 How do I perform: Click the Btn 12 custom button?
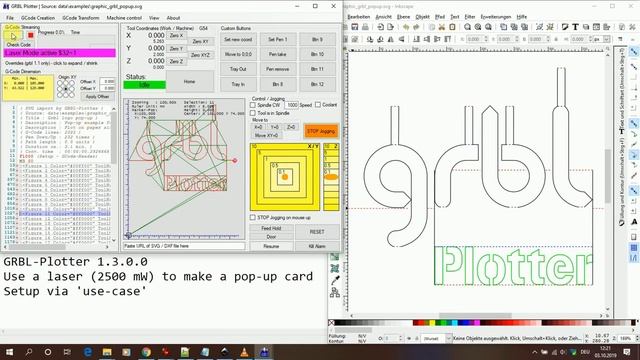click(317, 84)
